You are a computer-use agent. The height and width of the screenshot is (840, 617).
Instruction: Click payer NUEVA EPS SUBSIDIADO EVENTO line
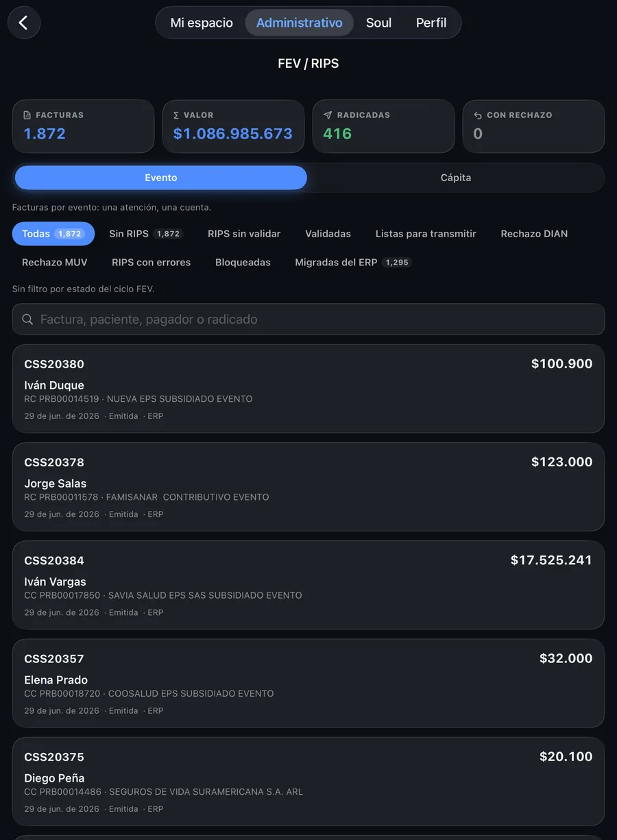(138, 399)
